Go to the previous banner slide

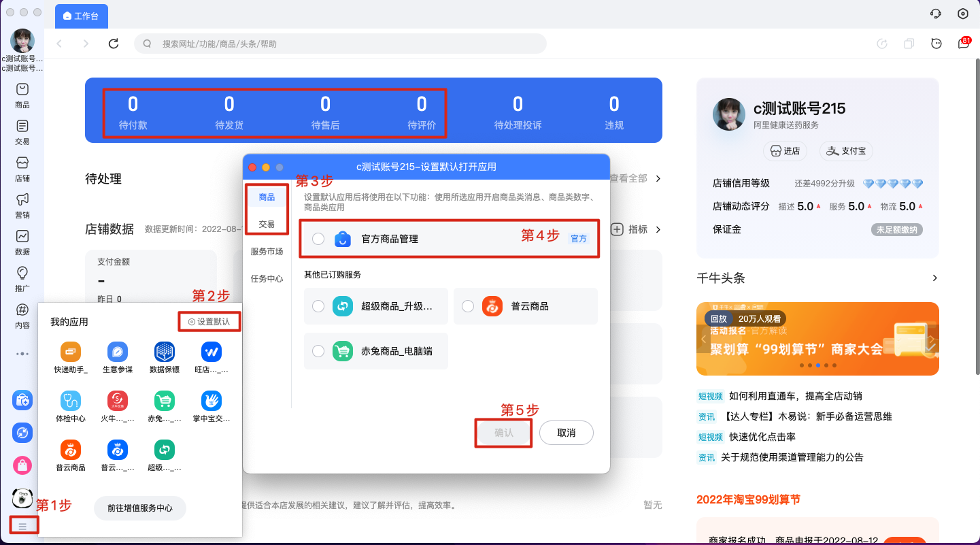(x=705, y=339)
